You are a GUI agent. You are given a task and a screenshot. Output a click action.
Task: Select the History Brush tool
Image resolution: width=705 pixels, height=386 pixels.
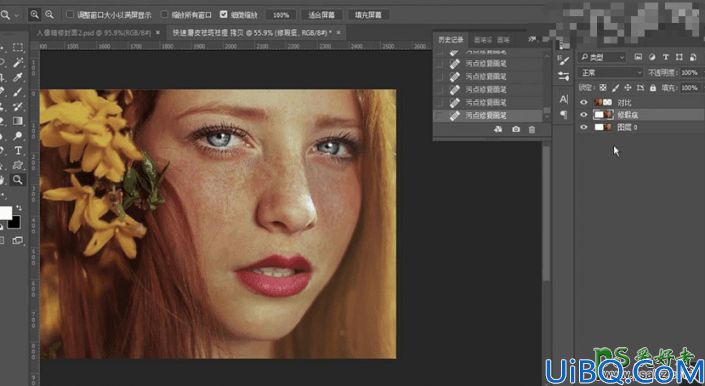click(18, 106)
